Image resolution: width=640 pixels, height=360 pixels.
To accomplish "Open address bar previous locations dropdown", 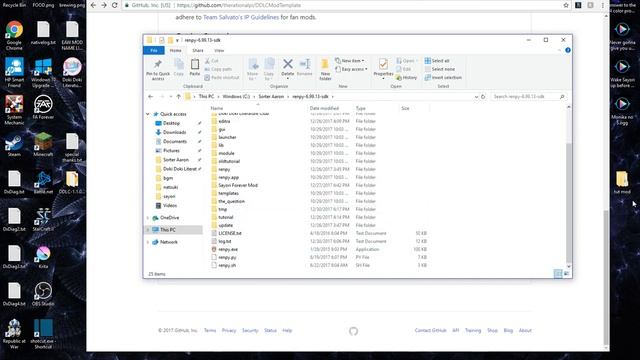I will click(x=476, y=97).
